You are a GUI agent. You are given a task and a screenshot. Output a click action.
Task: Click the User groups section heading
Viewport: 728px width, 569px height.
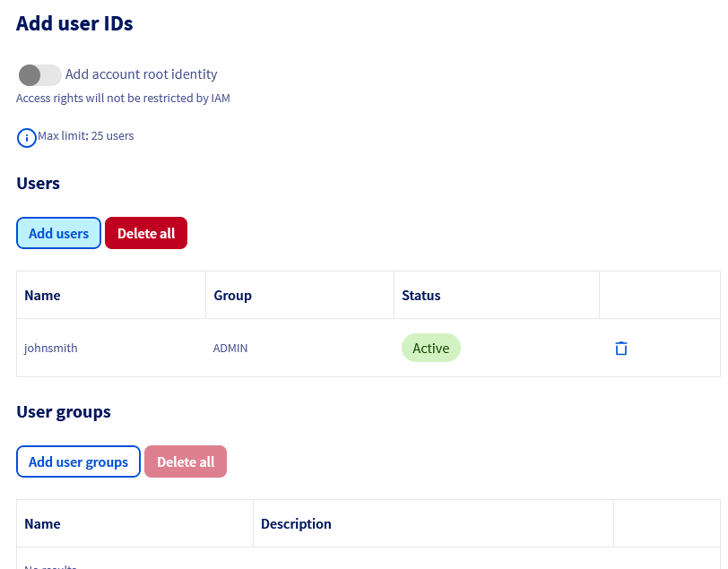point(64,412)
